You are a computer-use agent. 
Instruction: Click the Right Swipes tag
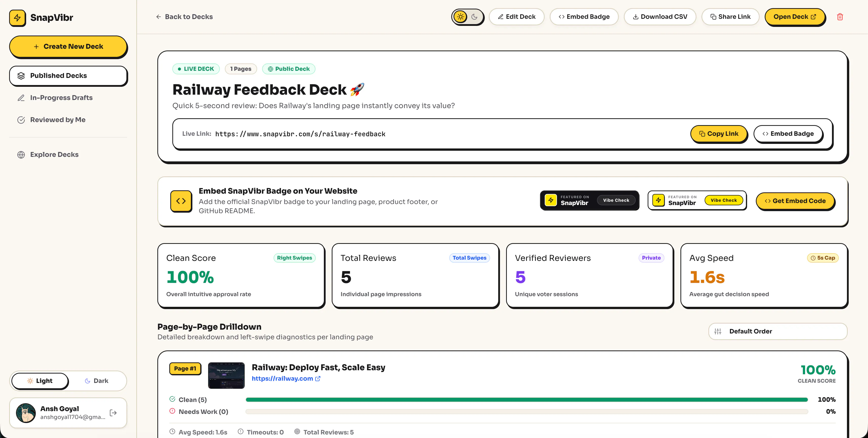[294, 258]
